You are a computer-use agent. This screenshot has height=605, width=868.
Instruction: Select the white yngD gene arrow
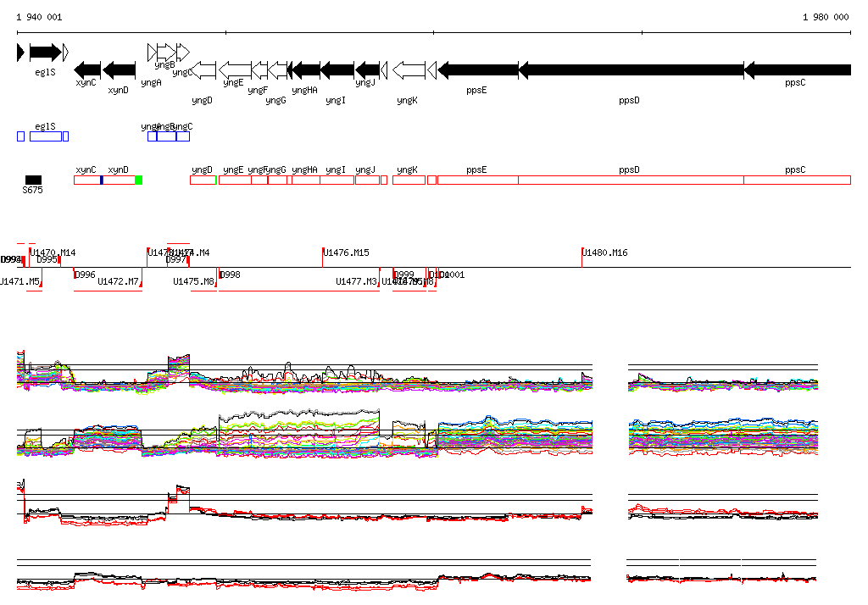tap(203, 70)
